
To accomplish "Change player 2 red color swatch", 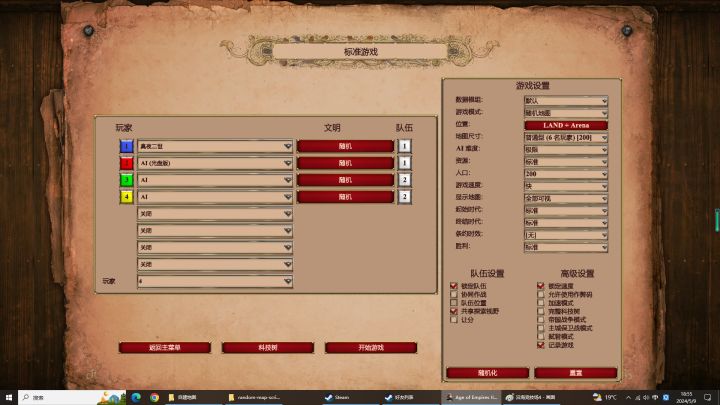I will [x=126, y=163].
